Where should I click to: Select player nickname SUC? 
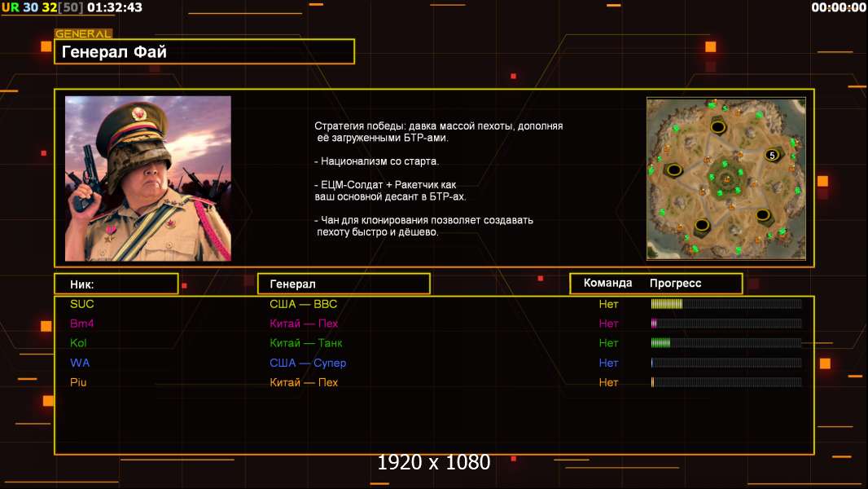pyautogui.click(x=82, y=304)
